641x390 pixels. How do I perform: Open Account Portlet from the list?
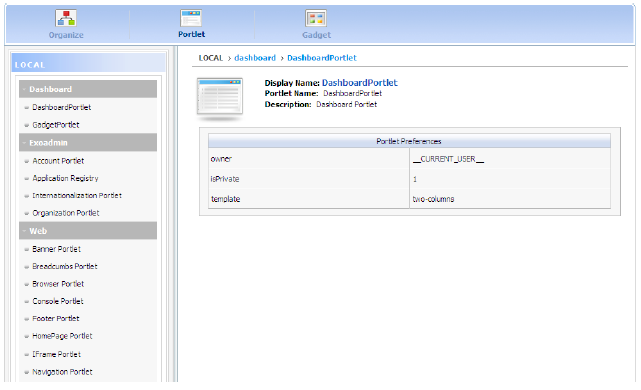coord(58,161)
